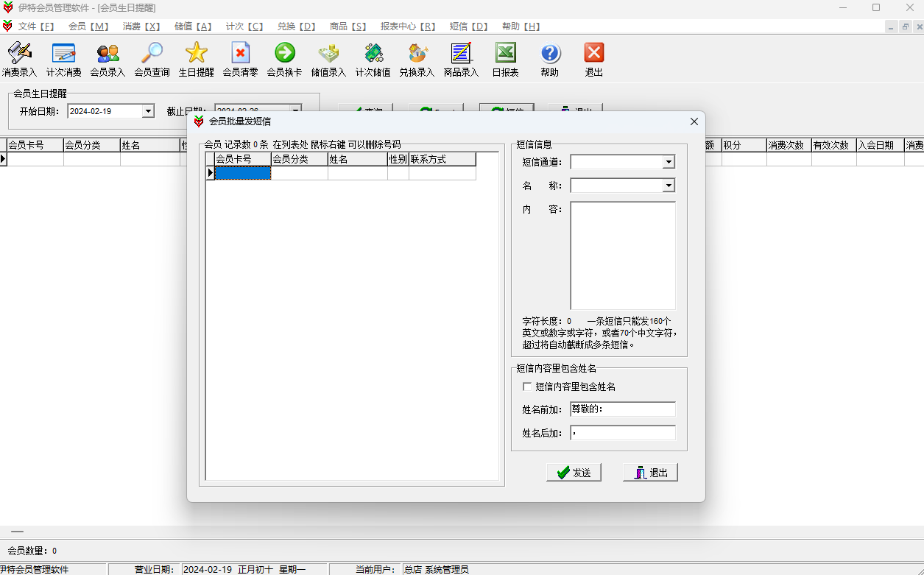Click the dialog's 退出 button

tap(650, 473)
